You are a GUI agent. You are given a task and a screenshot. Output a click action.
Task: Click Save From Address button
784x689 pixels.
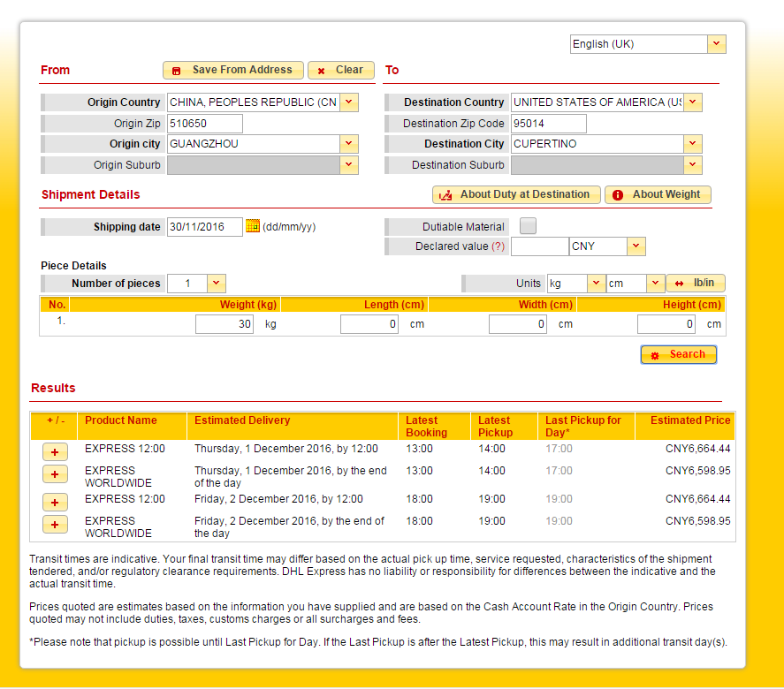tap(233, 70)
